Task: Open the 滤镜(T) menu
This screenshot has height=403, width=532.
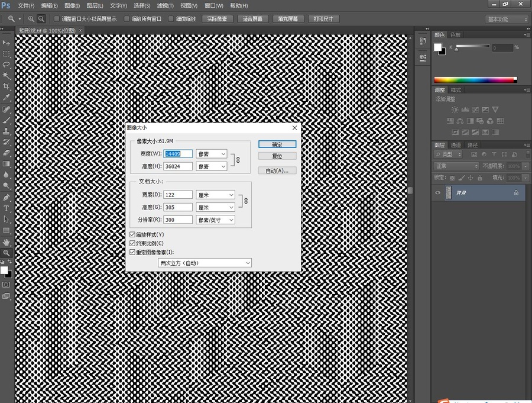Action: coord(166,6)
